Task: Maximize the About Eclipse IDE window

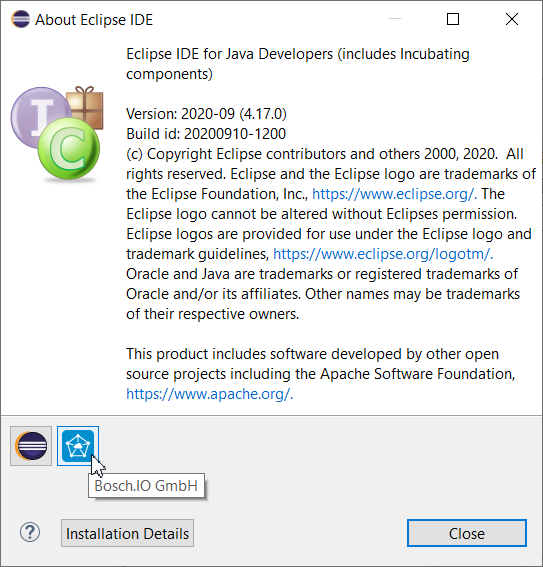Action: (453, 19)
